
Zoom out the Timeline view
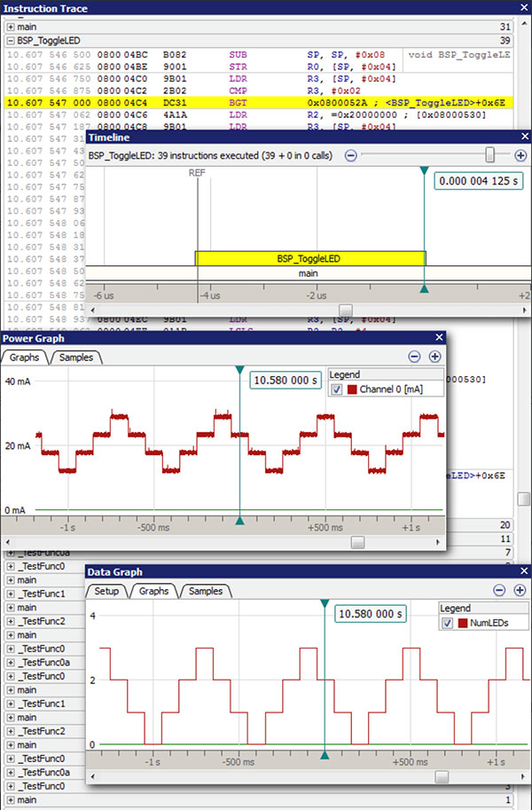[x=351, y=155]
